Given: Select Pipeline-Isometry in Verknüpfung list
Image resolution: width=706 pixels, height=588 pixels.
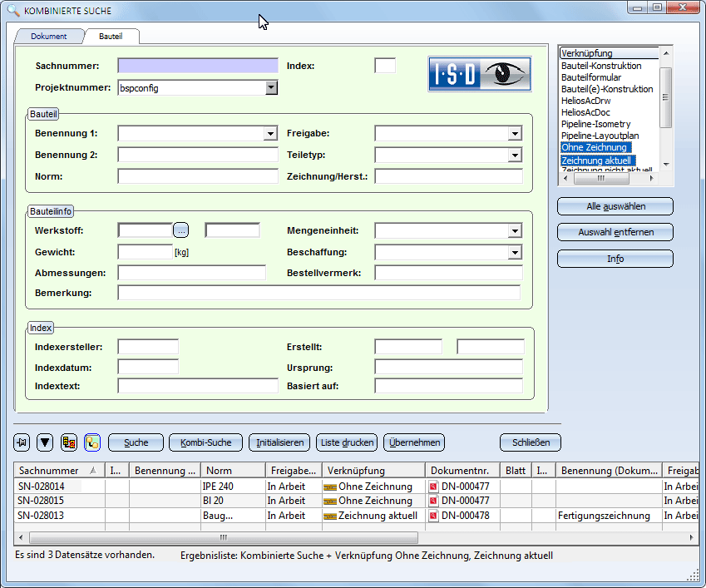Looking at the screenshot, I should tap(595, 124).
